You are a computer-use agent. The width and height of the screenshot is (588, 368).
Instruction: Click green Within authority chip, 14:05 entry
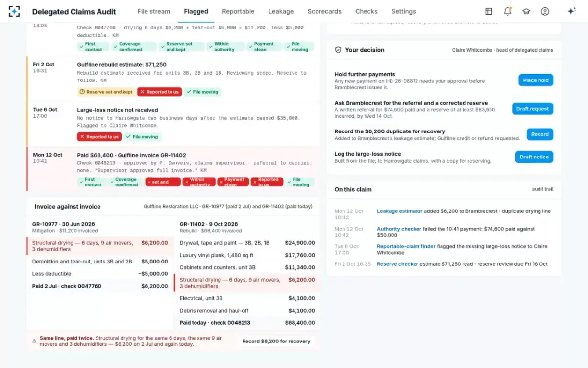[225, 47]
